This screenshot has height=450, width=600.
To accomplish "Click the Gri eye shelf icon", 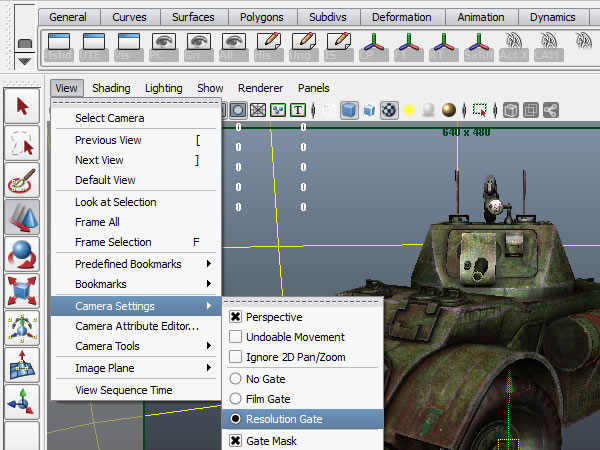I will click(199, 47).
